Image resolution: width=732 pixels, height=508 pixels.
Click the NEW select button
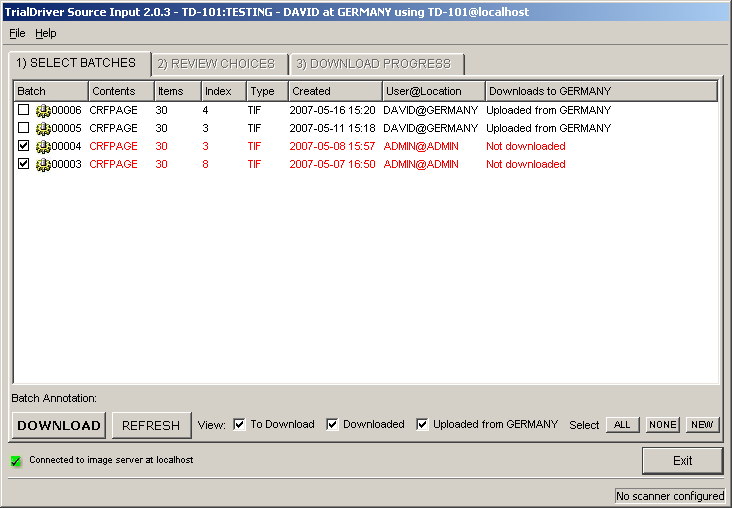tap(702, 425)
